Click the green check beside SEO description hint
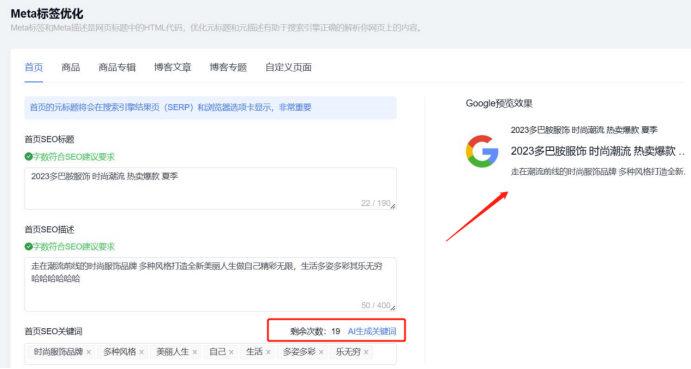Image resolution: width=691 pixels, height=369 pixels. pos(28,246)
